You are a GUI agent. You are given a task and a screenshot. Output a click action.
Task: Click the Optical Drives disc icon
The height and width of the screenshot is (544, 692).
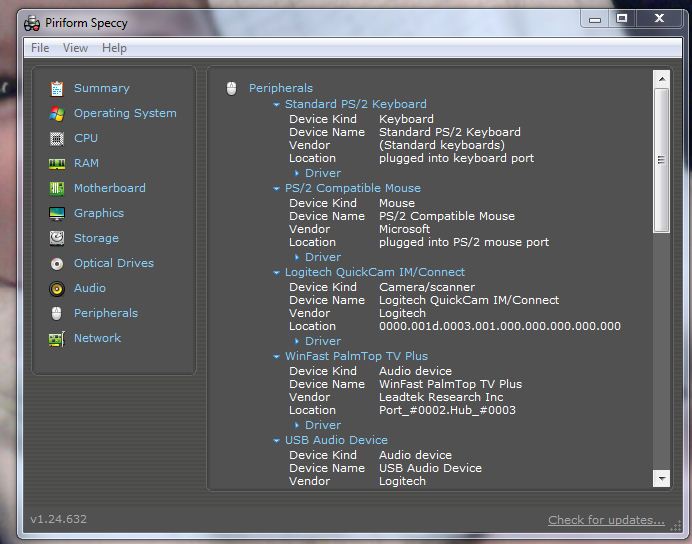pyautogui.click(x=56, y=263)
